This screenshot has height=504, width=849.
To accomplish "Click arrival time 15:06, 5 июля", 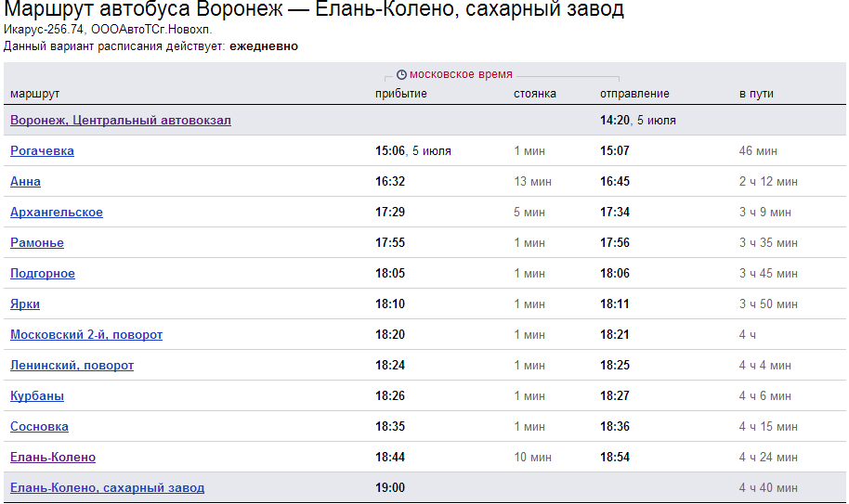I will click(x=413, y=151).
